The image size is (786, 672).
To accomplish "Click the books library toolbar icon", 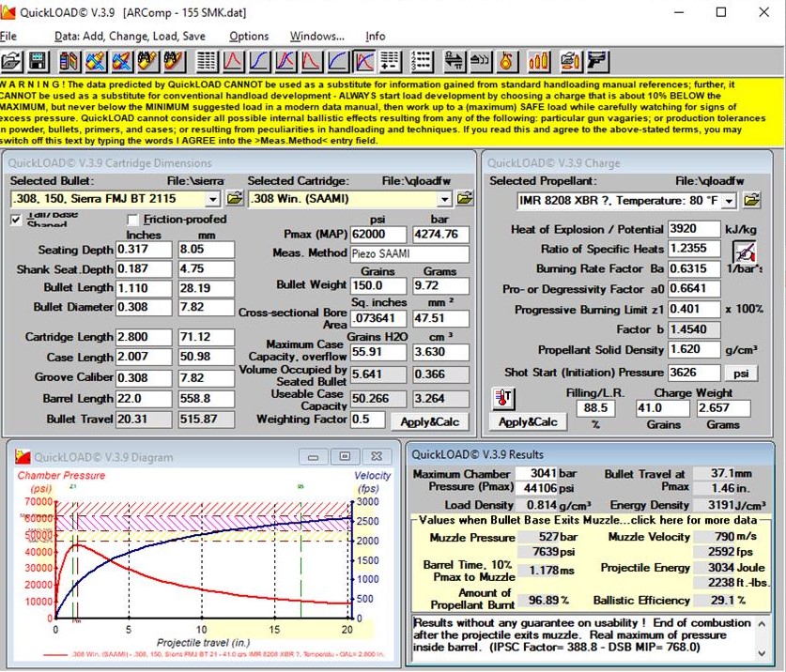I will 69,61.
